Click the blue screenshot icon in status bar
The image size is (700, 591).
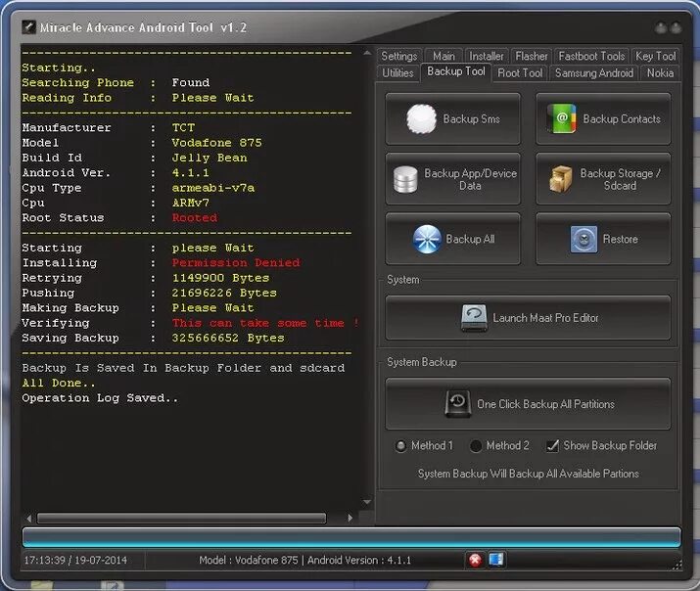[x=496, y=560]
